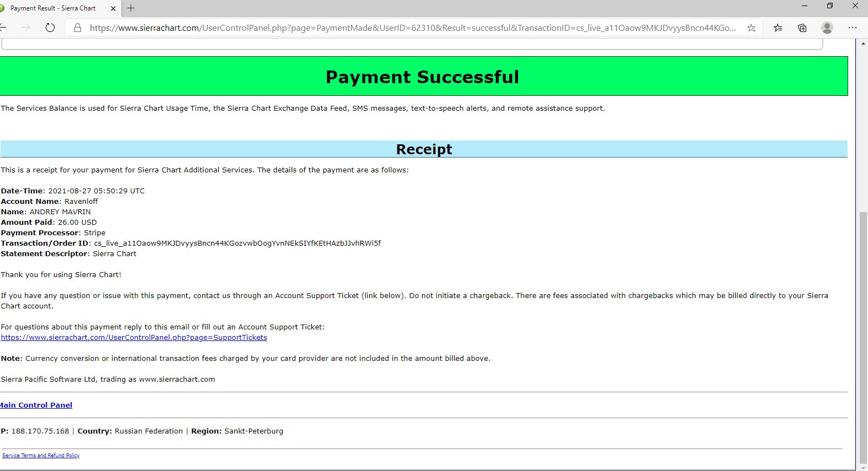
Task: Restore down the browser window
Action: [830, 6]
